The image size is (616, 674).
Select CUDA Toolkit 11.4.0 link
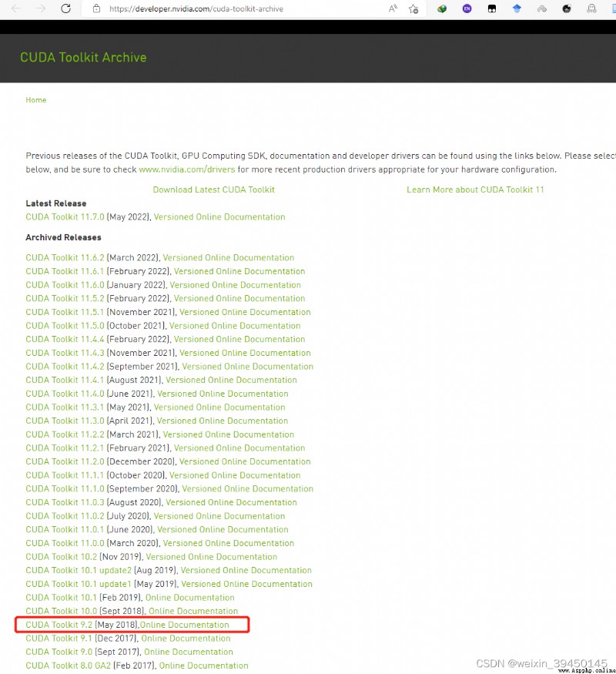[x=65, y=394]
